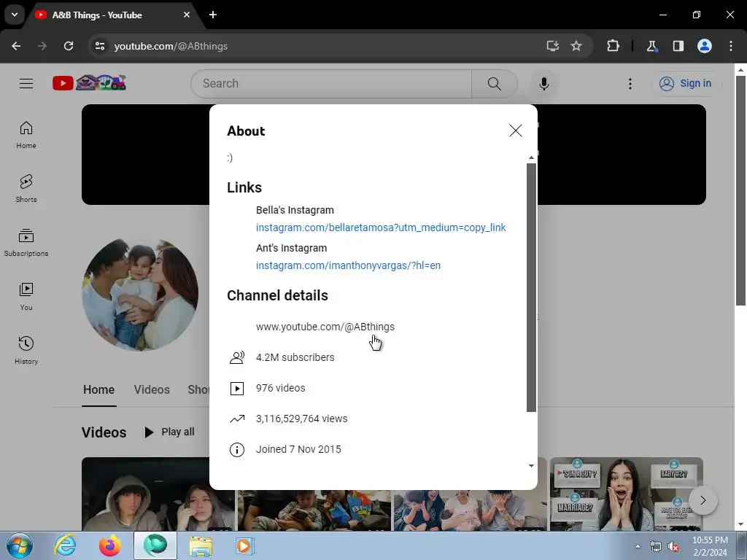Click the Videos section heading
The height and width of the screenshot is (560, 747).
coord(104,432)
